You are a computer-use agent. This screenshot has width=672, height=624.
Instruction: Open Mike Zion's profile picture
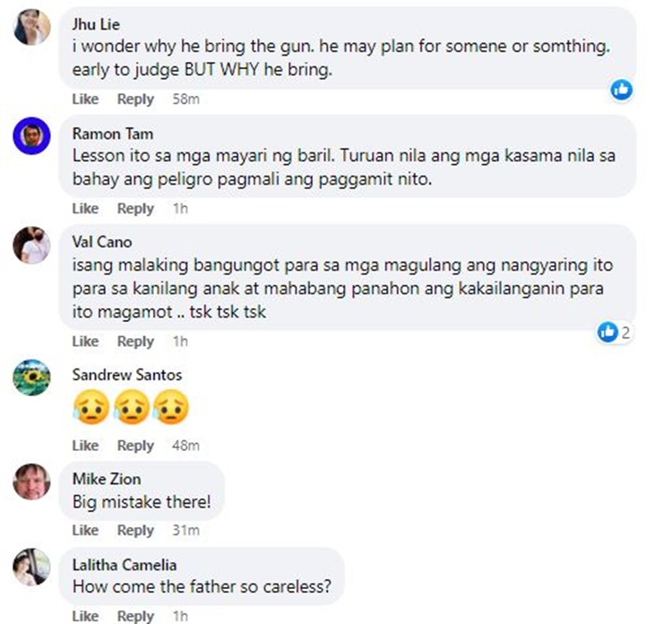(x=31, y=481)
